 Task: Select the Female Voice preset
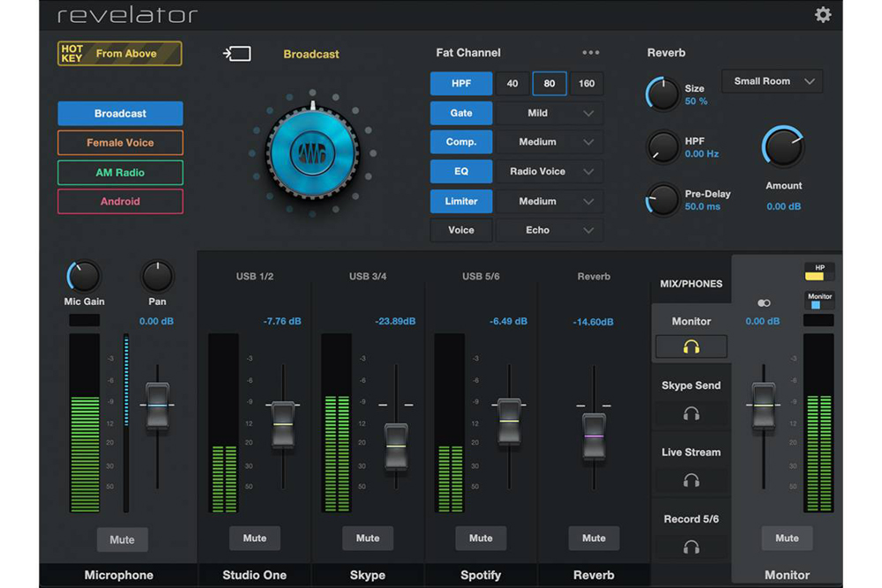click(120, 143)
